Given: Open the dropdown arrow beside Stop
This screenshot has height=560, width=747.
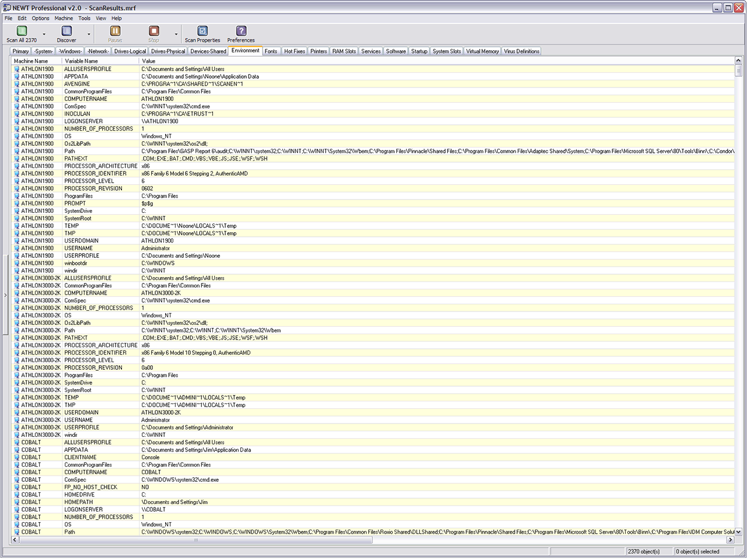Looking at the screenshot, I should 176,34.
